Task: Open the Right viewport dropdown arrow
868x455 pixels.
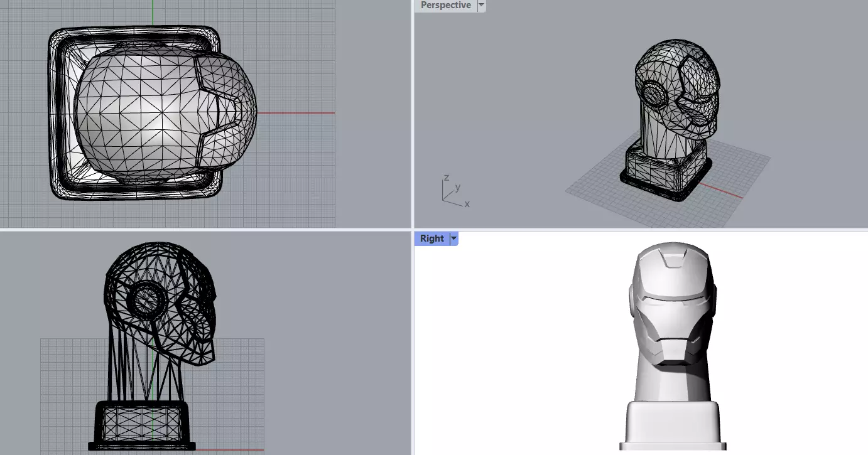Action: (x=453, y=238)
